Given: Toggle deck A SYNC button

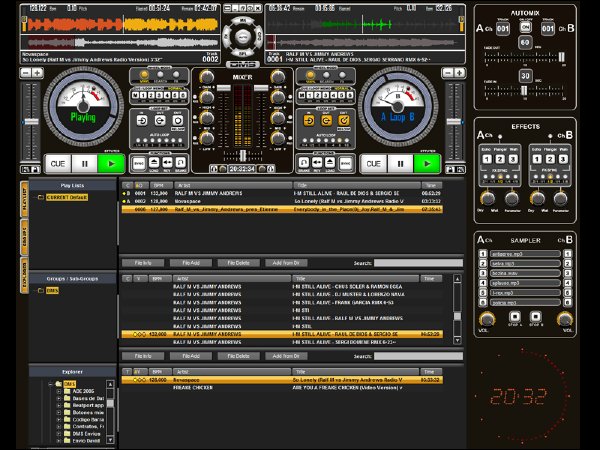Looking at the screenshot, I should click(139, 163).
